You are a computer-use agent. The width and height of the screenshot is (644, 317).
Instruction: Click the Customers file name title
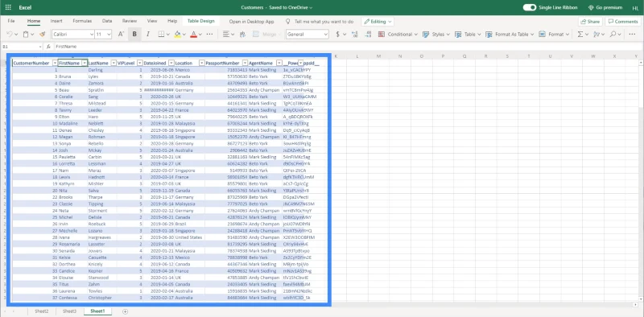[252, 7]
